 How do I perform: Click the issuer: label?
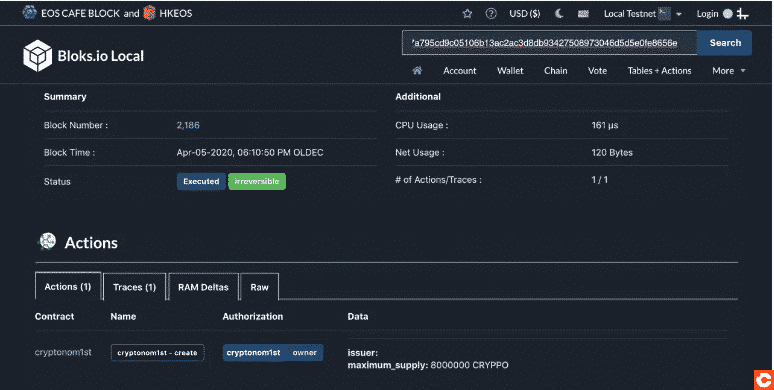point(362,353)
